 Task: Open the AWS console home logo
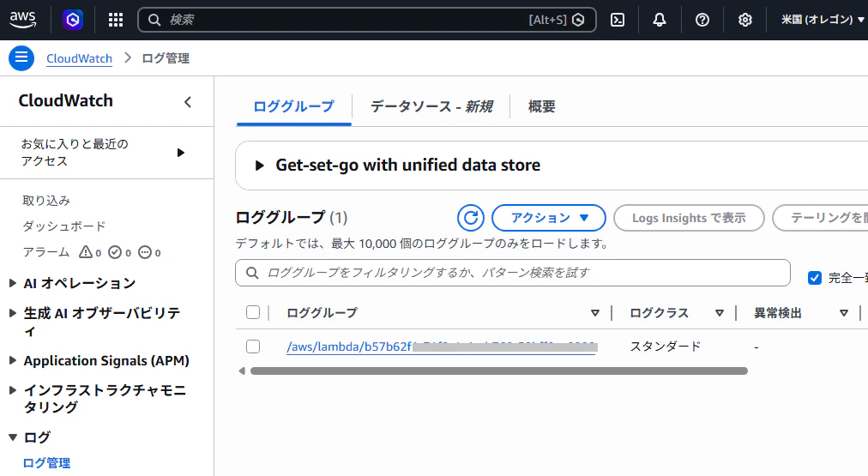tap(22, 20)
